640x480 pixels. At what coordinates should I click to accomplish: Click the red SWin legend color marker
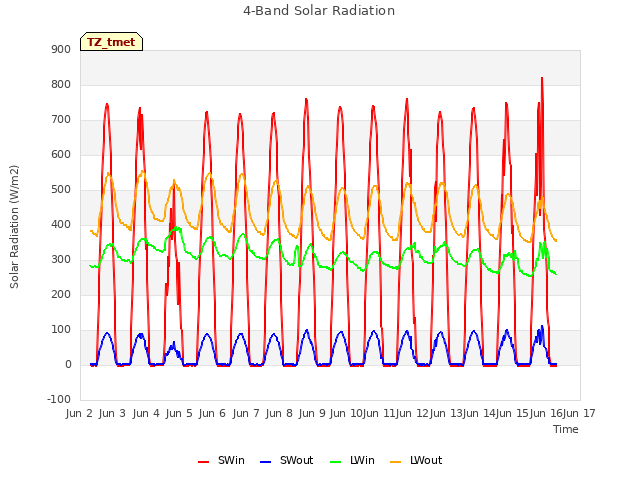pos(203,462)
